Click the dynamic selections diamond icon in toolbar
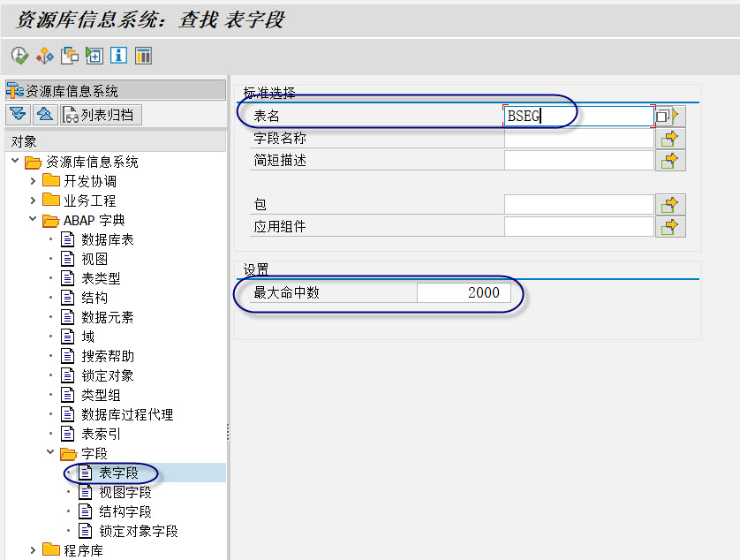 [43, 56]
